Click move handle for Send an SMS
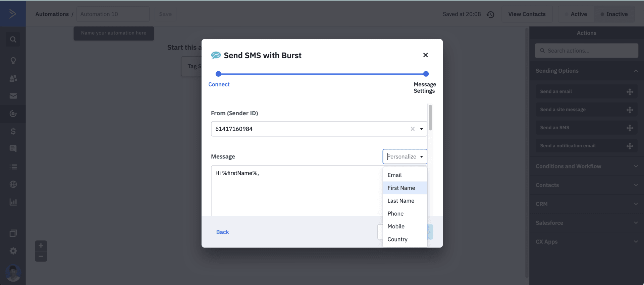The height and width of the screenshot is (285, 644). [x=630, y=128]
